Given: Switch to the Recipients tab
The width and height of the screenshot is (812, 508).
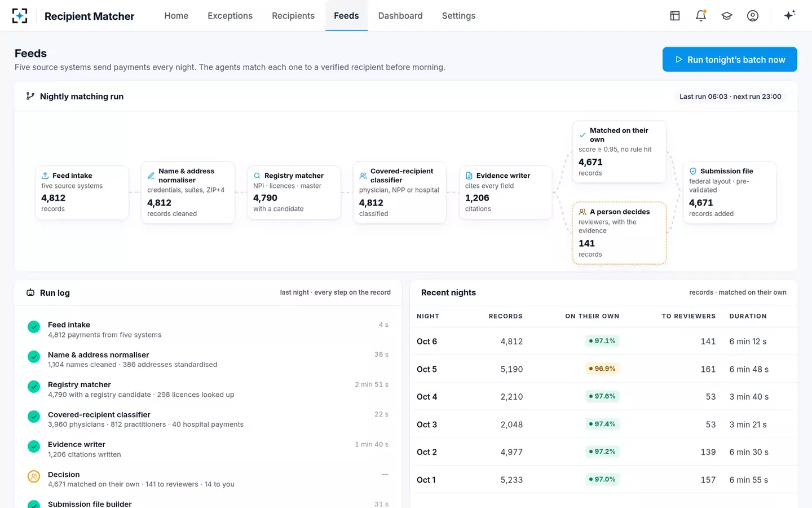Looking at the screenshot, I should (x=293, y=16).
